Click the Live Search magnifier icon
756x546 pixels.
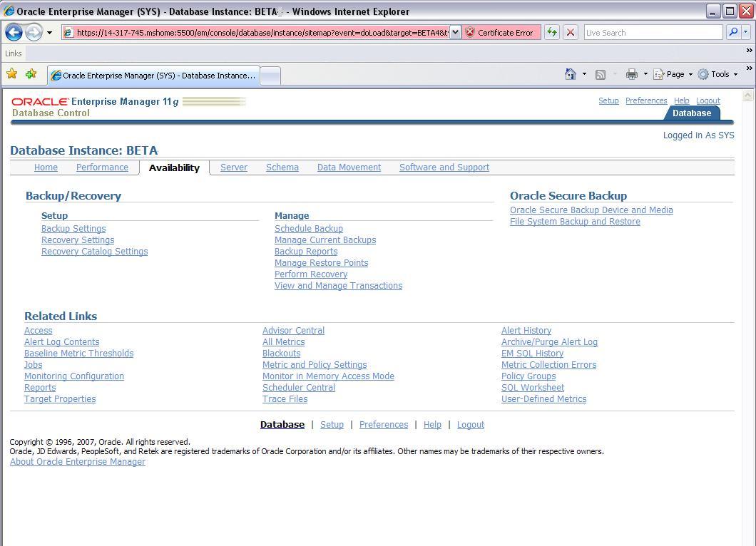(x=732, y=32)
